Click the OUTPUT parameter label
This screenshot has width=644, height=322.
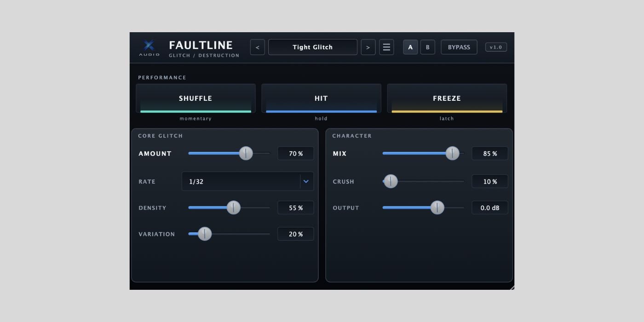346,208
